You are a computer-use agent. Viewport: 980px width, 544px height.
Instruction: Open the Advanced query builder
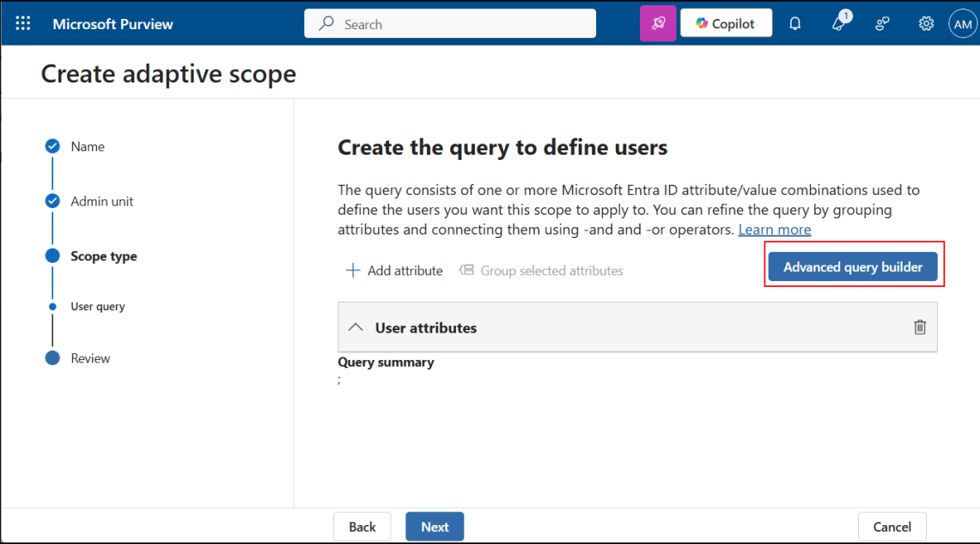pyautogui.click(x=853, y=267)
